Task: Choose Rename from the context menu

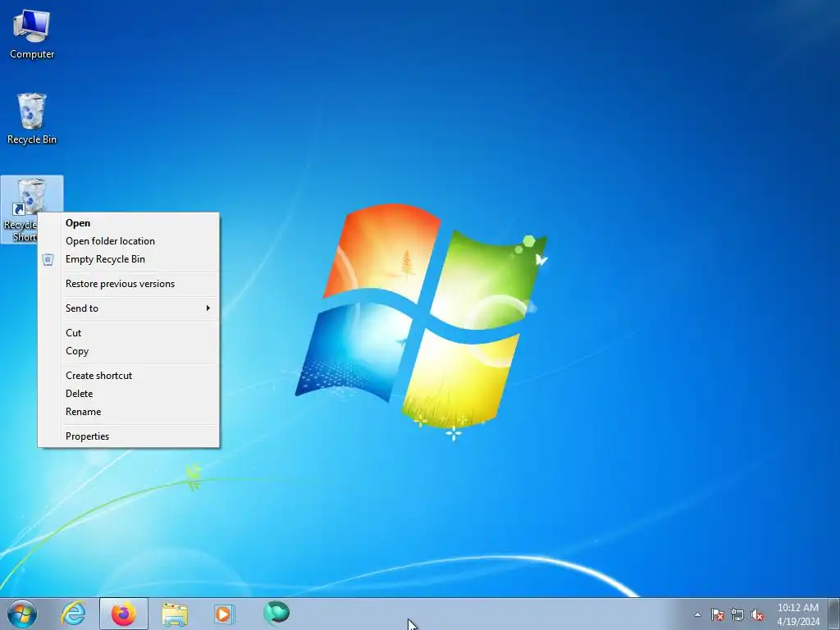Action: [129, 412]
